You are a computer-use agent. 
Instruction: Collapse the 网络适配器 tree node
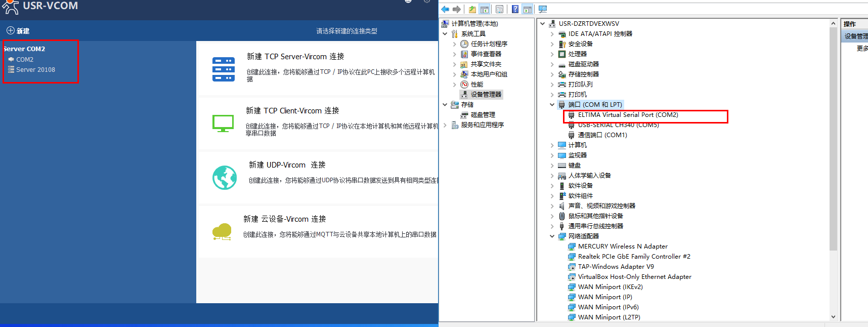(x=552, y=236)
